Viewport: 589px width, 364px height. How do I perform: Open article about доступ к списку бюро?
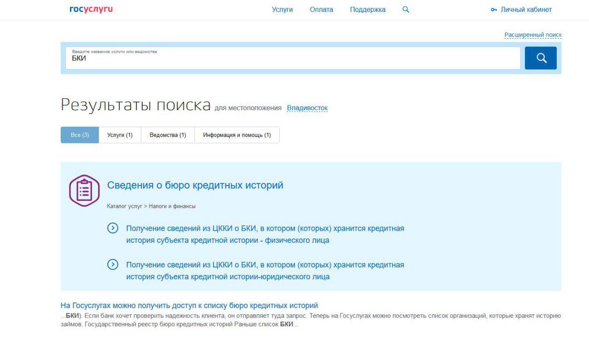coord(189,306)
